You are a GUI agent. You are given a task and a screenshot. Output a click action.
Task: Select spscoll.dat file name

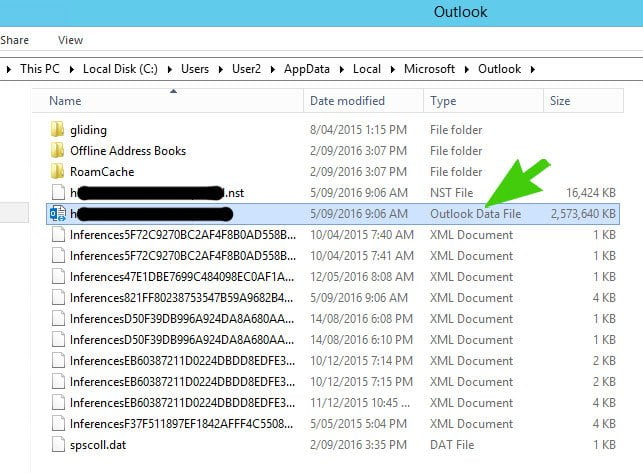pos(98,445)
